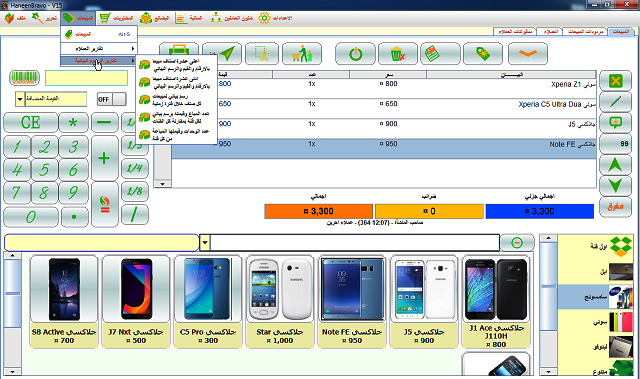Open the تحرير edit menu
The image size is (640, 379).
click(44, 18)
